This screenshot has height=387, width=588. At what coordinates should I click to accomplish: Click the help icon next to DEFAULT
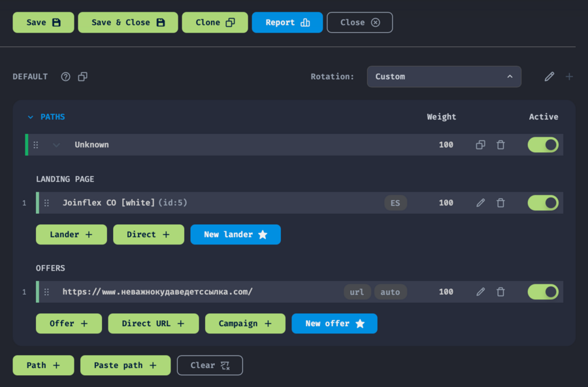point(65,76)
